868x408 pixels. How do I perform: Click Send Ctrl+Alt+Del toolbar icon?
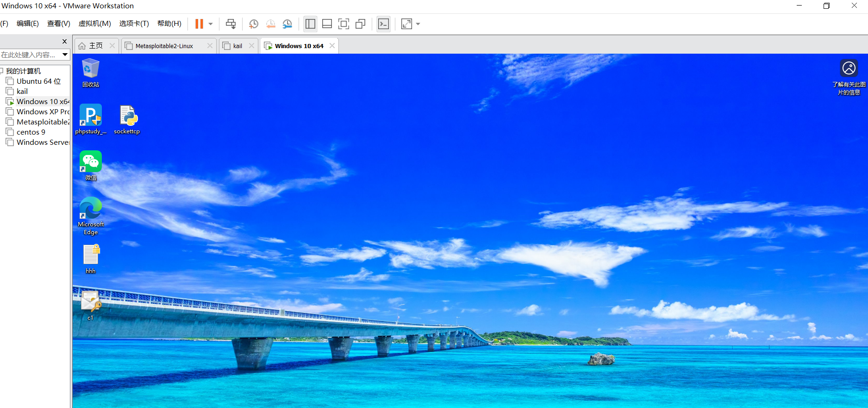[x=231, y=24]
